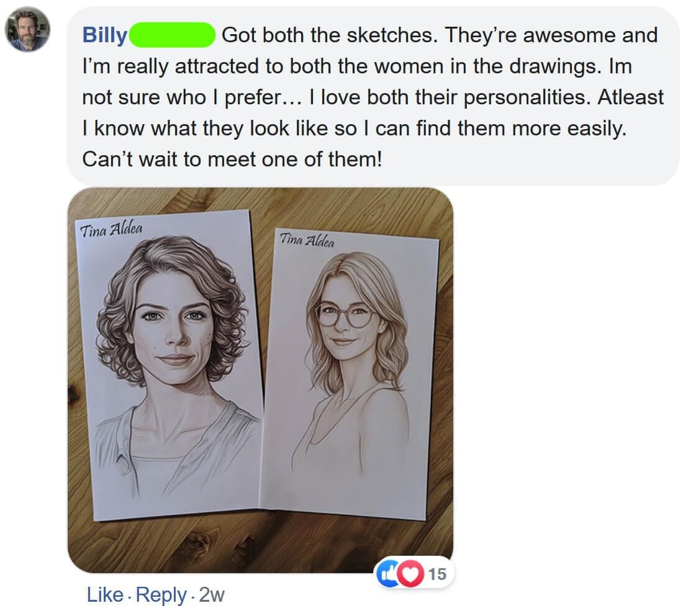683x616 pixels.
Task: Click the round glasses in right sketch
Action: click(x=345, y=315)
